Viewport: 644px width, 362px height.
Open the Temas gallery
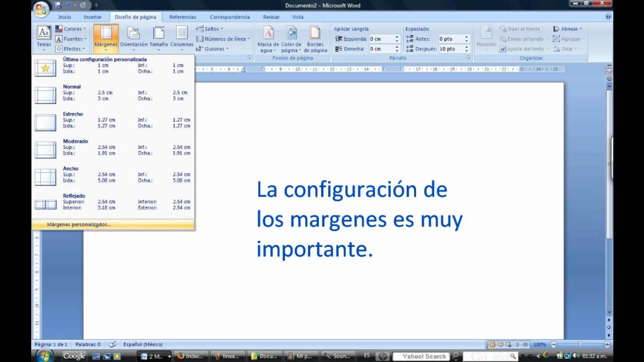click(44, 39)
